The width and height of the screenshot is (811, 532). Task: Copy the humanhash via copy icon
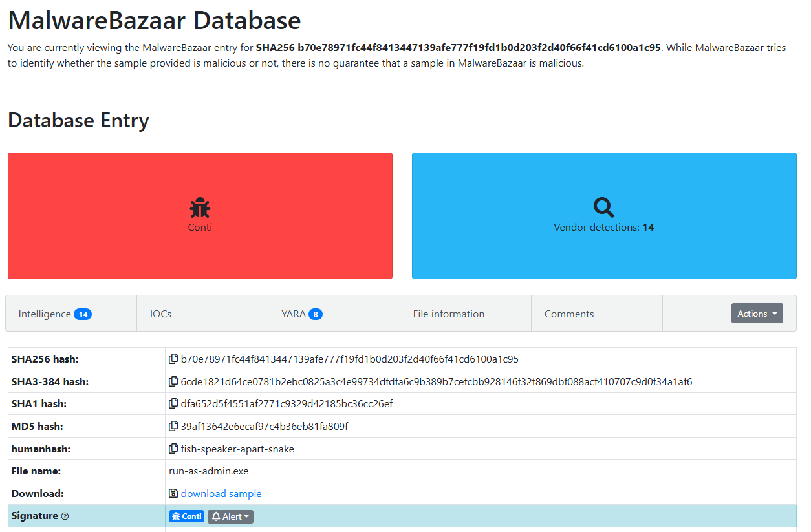[x=173, y=449]
